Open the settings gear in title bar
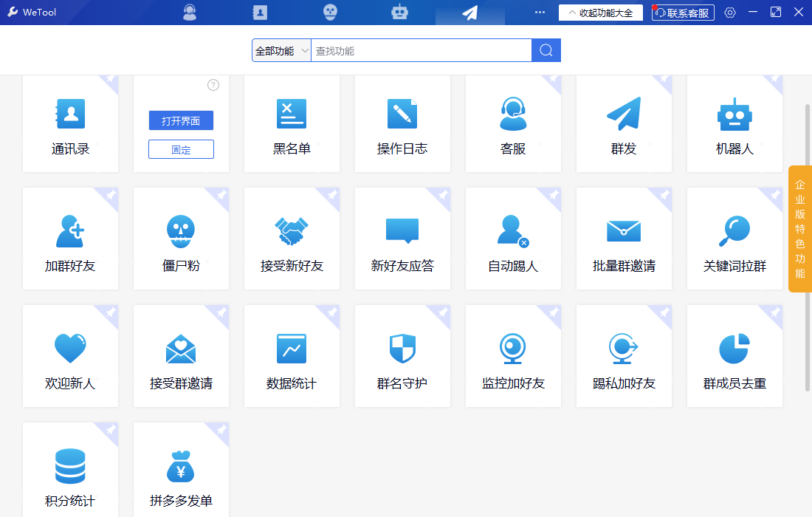The image size is (812, 517). (x=730, y=12)
